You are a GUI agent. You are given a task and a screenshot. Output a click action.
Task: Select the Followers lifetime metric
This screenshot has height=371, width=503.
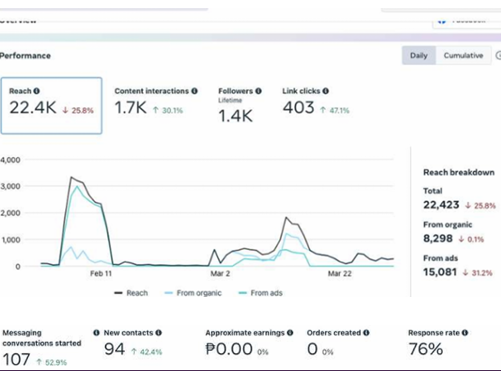click(x=240, y=106)
